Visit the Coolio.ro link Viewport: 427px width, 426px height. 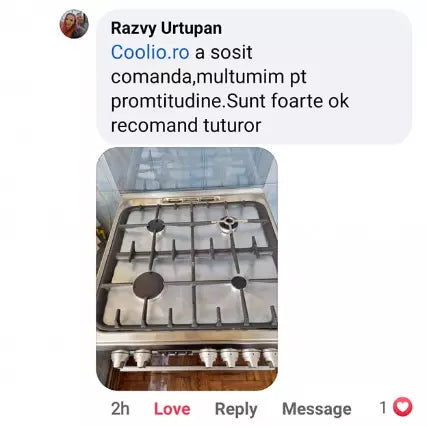150,52
